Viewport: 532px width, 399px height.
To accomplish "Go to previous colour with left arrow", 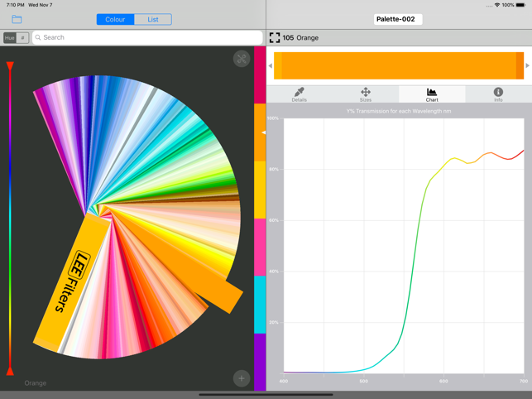I will pyautogui.click(x=270, y=65).
